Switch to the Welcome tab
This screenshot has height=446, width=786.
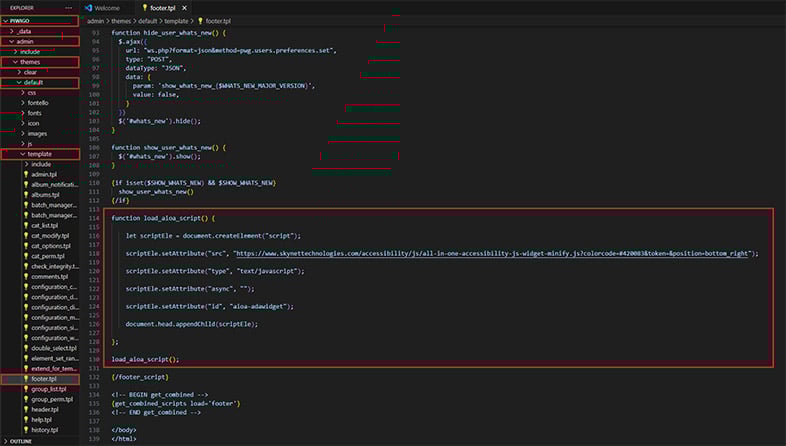click(x=106, y=7)
